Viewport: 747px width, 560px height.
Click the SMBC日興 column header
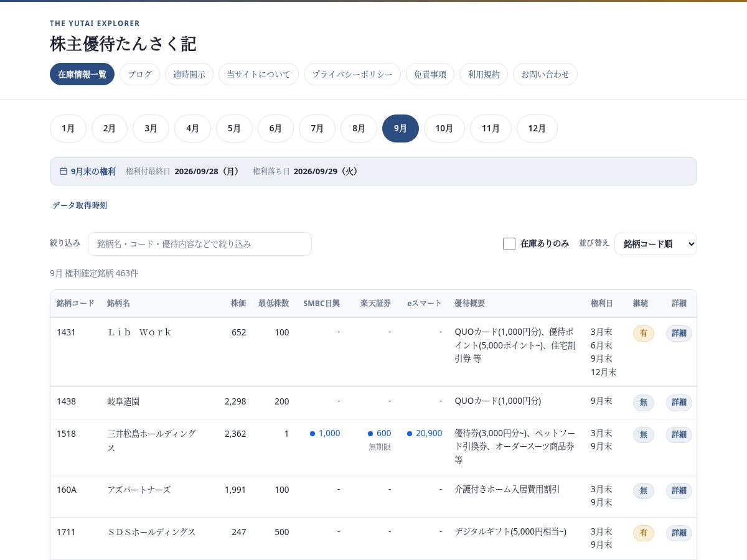click(x=322, y=304)
